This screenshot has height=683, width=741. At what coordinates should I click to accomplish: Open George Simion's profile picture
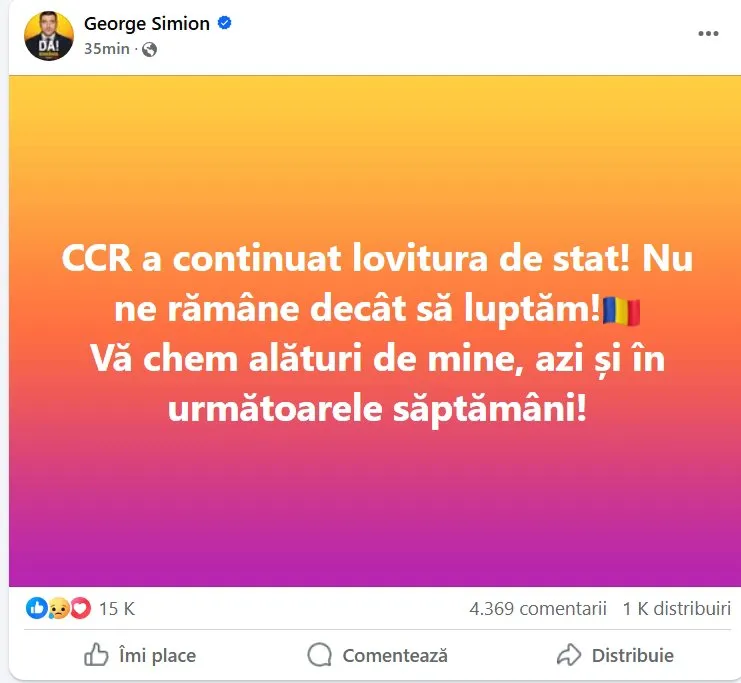(49, 36)
